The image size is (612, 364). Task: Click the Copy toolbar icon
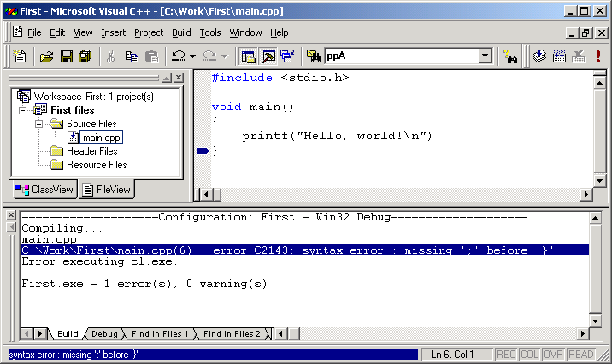pyautogui.click(x=132, y=56)
